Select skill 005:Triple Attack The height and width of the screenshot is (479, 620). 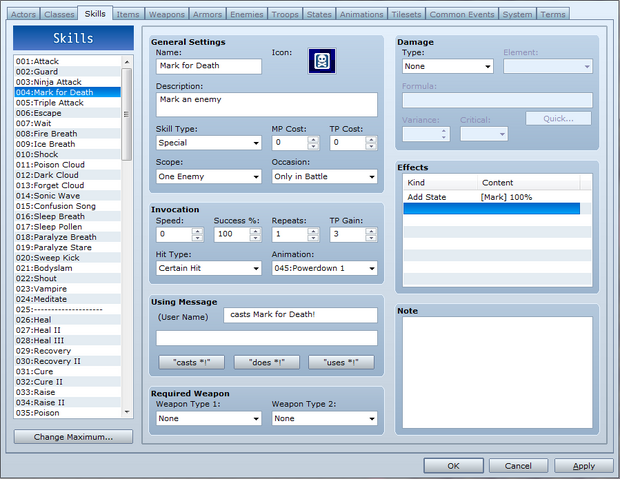(68, 102)
